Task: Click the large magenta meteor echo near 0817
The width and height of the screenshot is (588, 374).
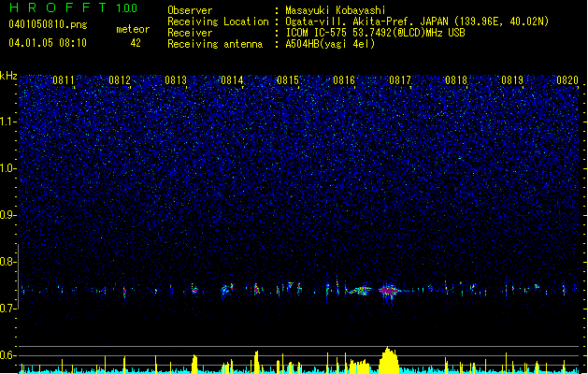Action: [389, 291]
